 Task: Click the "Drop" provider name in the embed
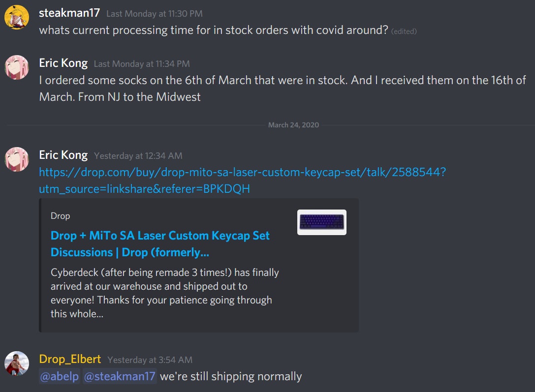(60, 216)
